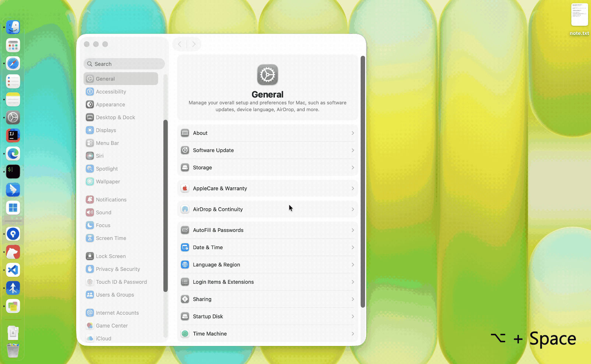Select the Displays sidebar icon
This screenshot has width=591, height=364.
90,130
